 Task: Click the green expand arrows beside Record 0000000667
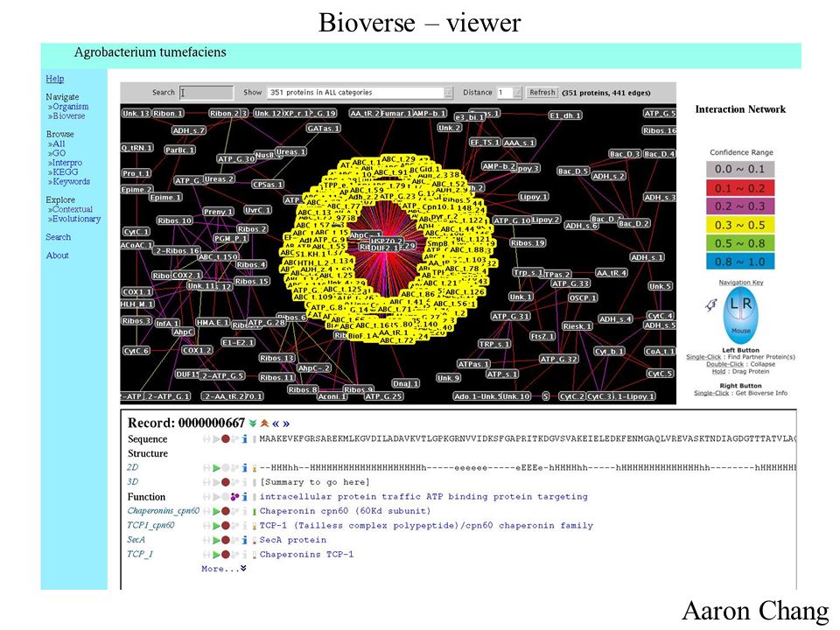click(x=253, y=423)
